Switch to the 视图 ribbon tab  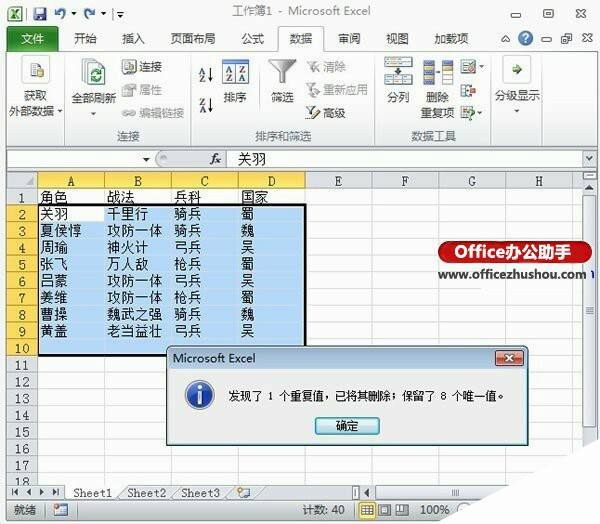(x=397, y=39)
